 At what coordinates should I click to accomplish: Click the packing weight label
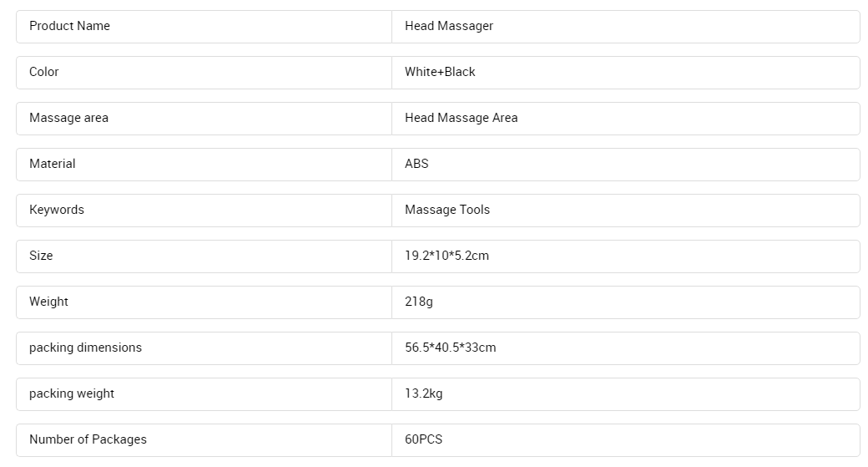pos(72,393)
